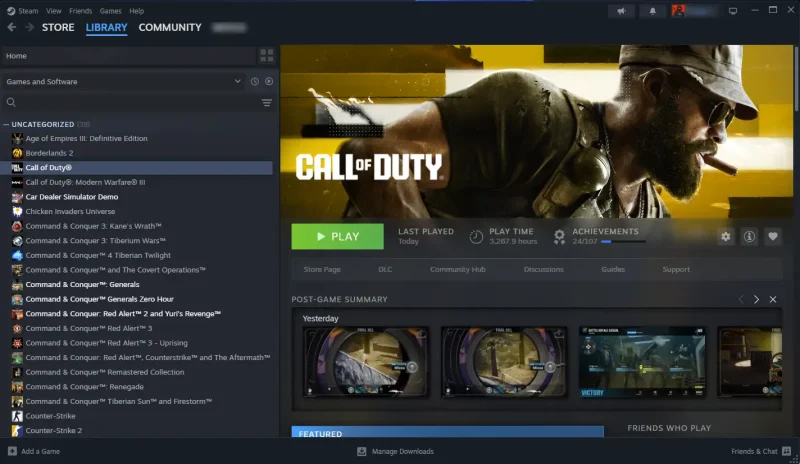Show next post-game summary screenshots
The image size is (800, 464).
point(757,300)
